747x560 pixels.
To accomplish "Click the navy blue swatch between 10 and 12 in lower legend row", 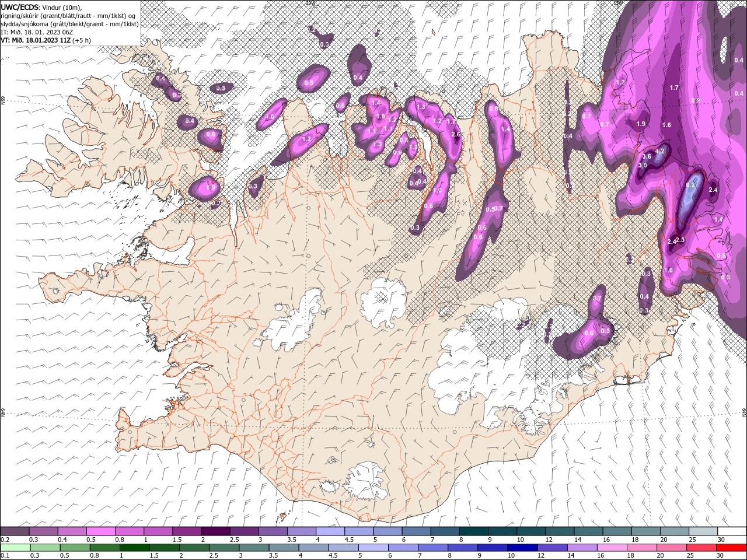I will (x=523, y=548).
